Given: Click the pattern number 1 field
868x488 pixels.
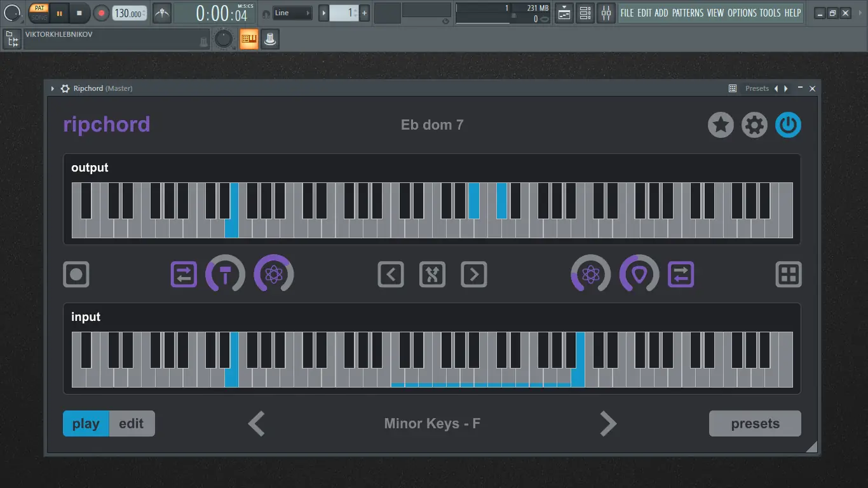Looking at the screenshot, I should (344, 13).
